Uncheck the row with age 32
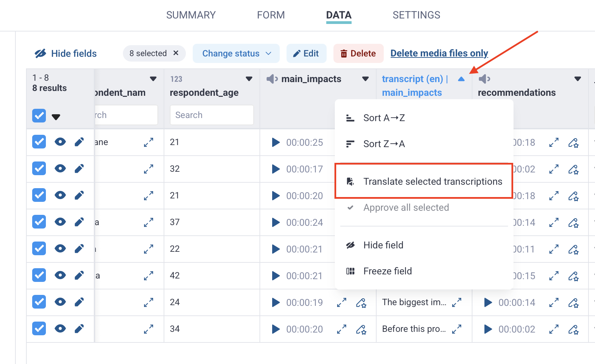Viewport: 595px width, 364px height. click(x=39, y=169)
